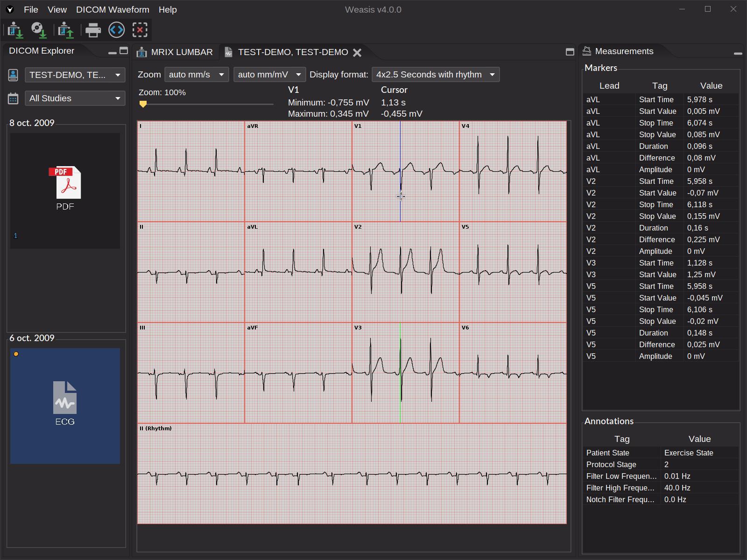
Task: Click the close patient (dashed X) icon
Action: 140,30
